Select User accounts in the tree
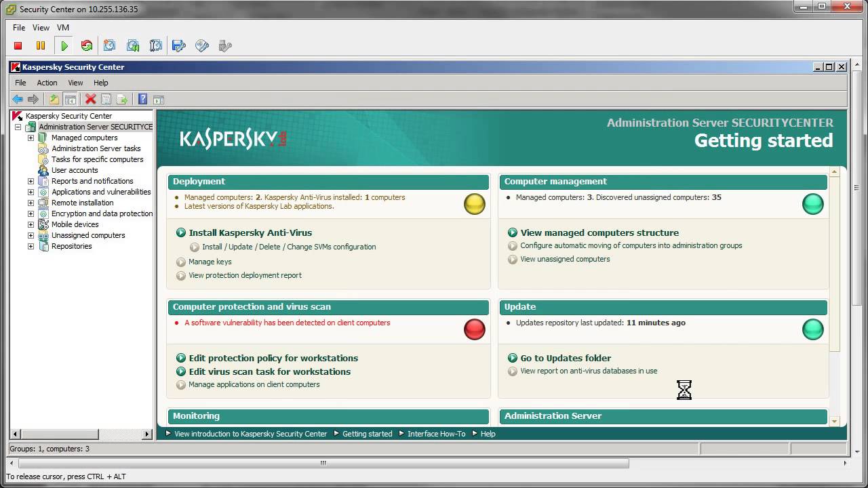 point(75,170)
